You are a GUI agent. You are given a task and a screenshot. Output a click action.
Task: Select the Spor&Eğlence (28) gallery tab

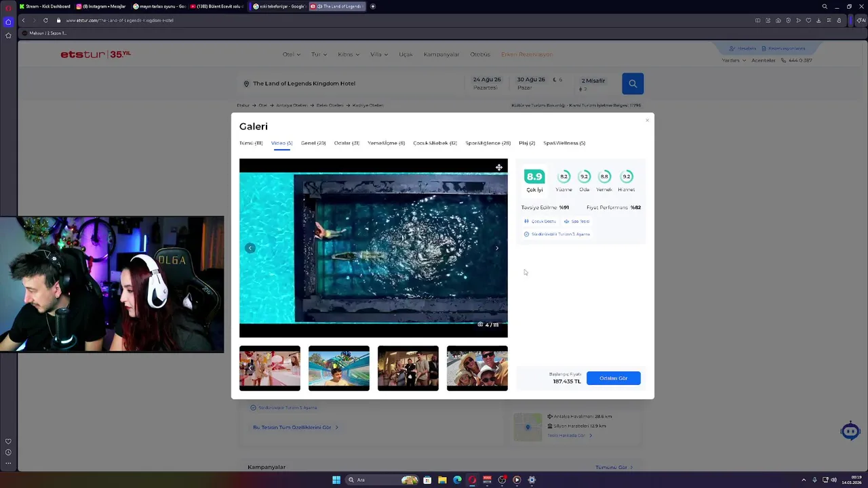pyautogui.click(x=488, y=143)
